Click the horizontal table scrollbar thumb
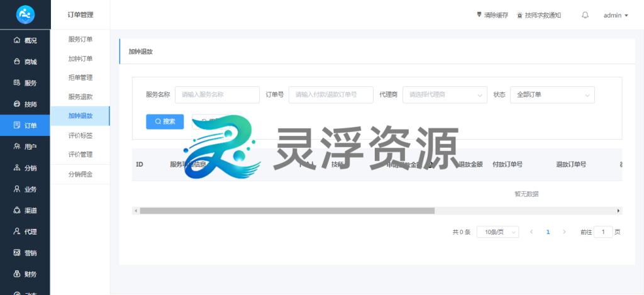 point(287,211)
